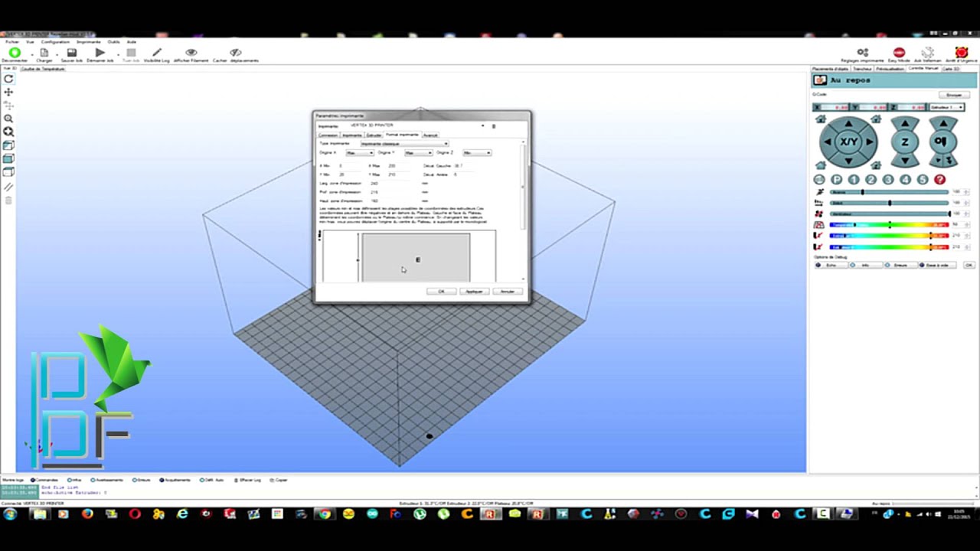Adjust the Débit flow slider

click(x=890, y=203)
